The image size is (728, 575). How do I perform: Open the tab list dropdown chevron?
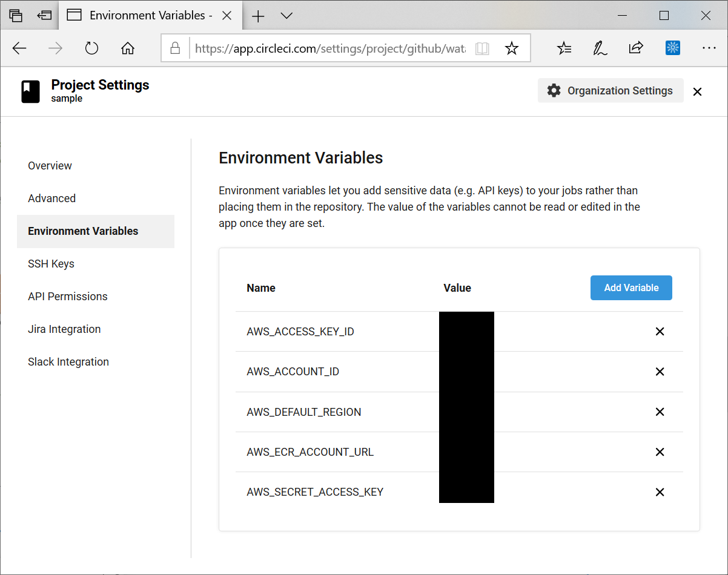286,16
